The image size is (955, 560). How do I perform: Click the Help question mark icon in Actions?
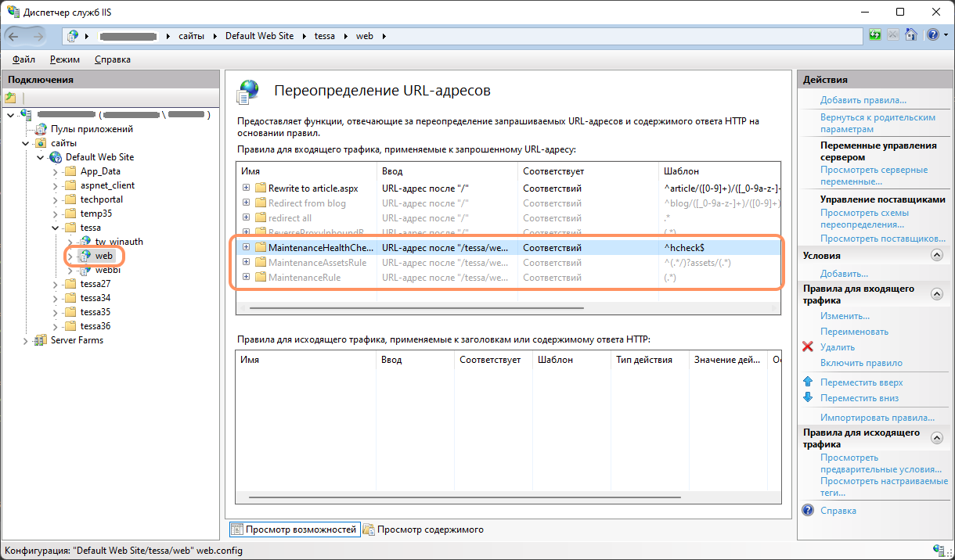[x=808, y=511]
